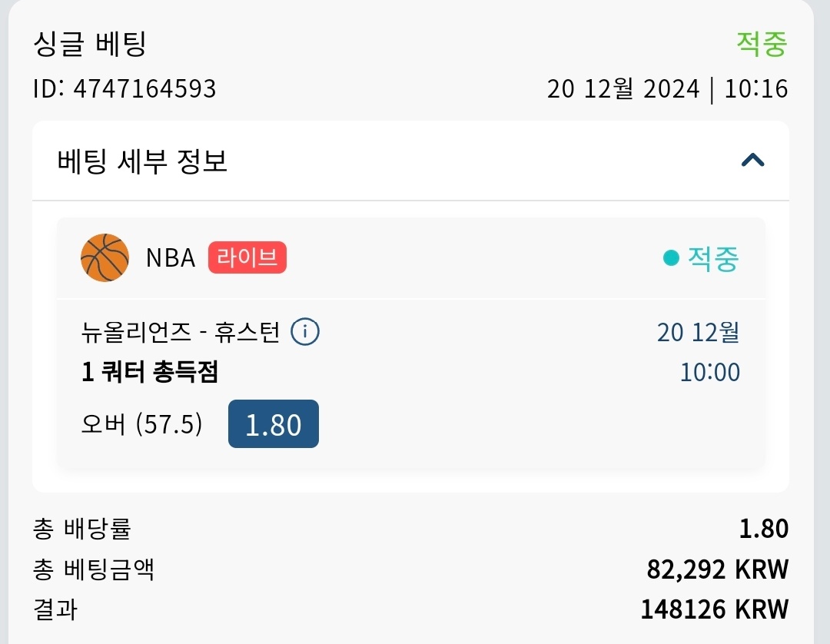Click the match start time 10:00

click(709, 373)
